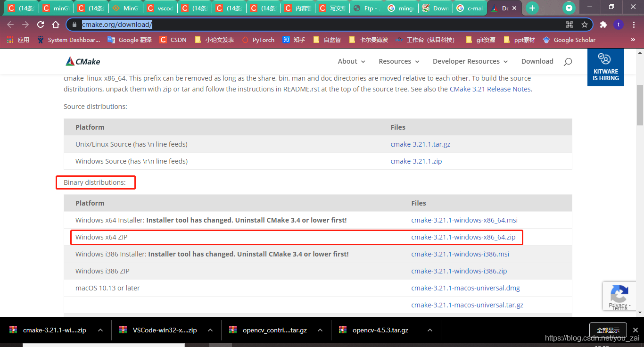Screen dimensions: 644x347
Task: Switch to the 写文章 tab
Action: click(x=333, y=8)
